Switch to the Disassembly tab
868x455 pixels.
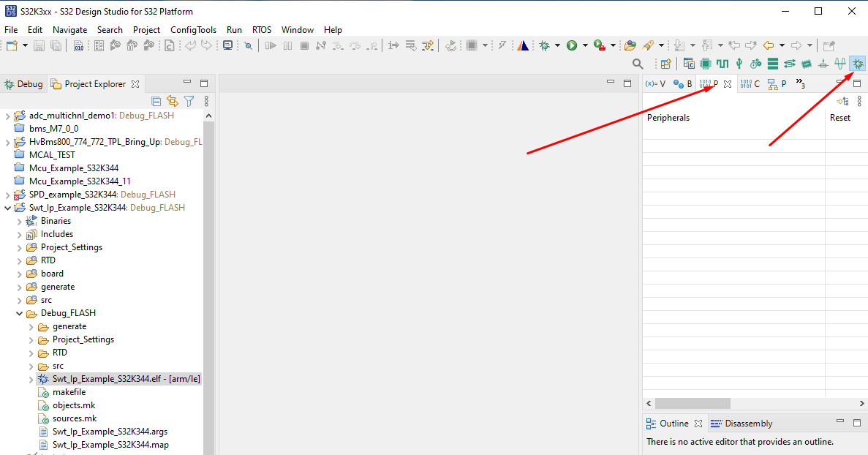[741, 424]
